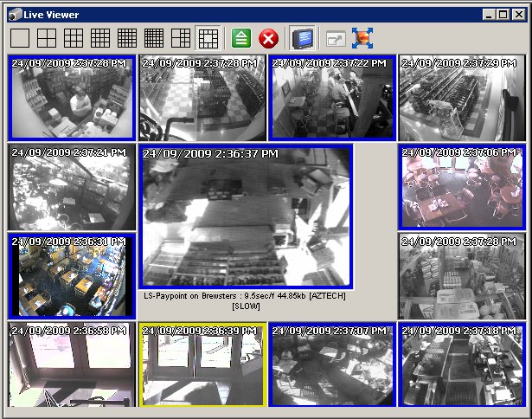Select the center-large surrounded layout

click(x=208, y=38)
